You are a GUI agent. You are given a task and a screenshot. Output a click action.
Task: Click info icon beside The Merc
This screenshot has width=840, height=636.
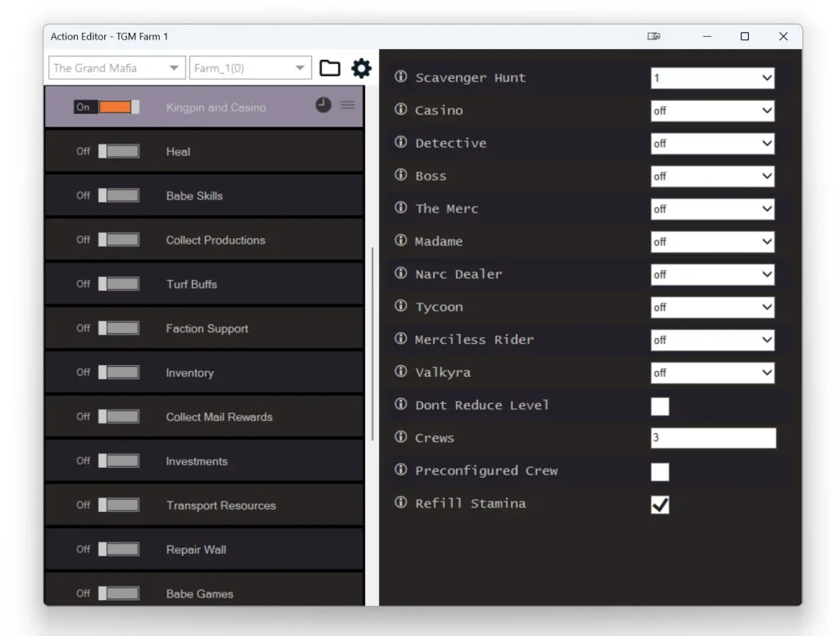[400, 208]
